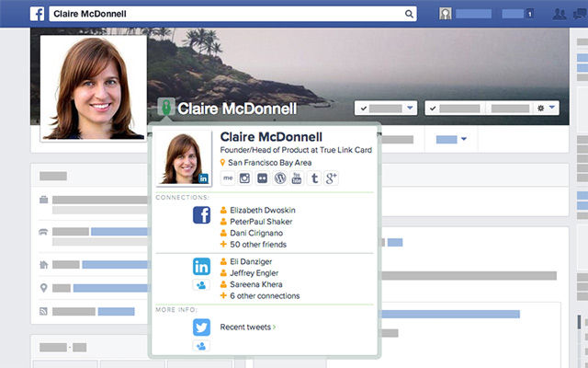Click add-connection button under LinkedIn icon
Viewport: 588px width, 368px height.
201,285
